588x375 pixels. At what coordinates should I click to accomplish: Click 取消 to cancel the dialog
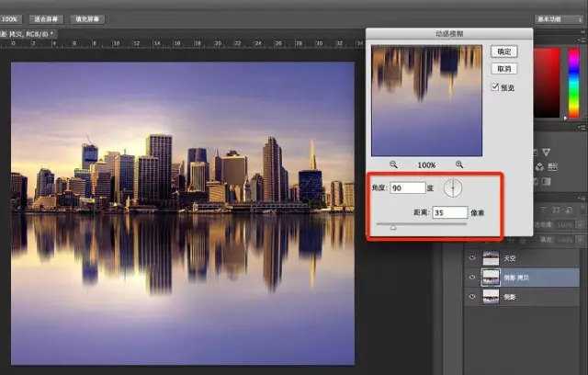[505, 69]
